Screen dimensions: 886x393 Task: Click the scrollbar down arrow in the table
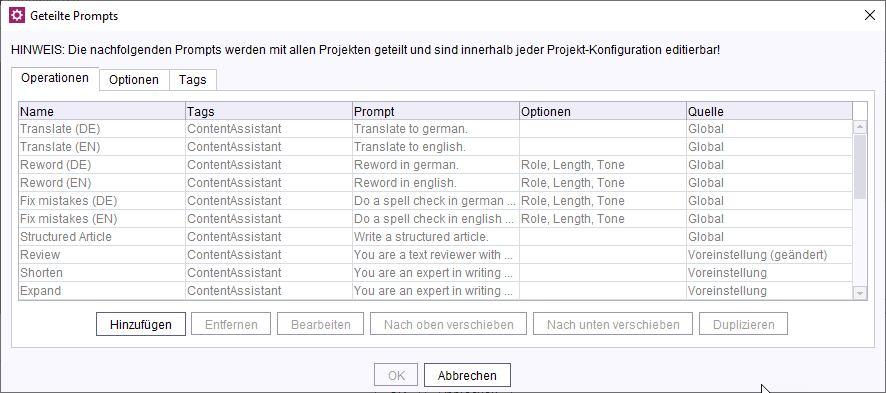[859, 292]
